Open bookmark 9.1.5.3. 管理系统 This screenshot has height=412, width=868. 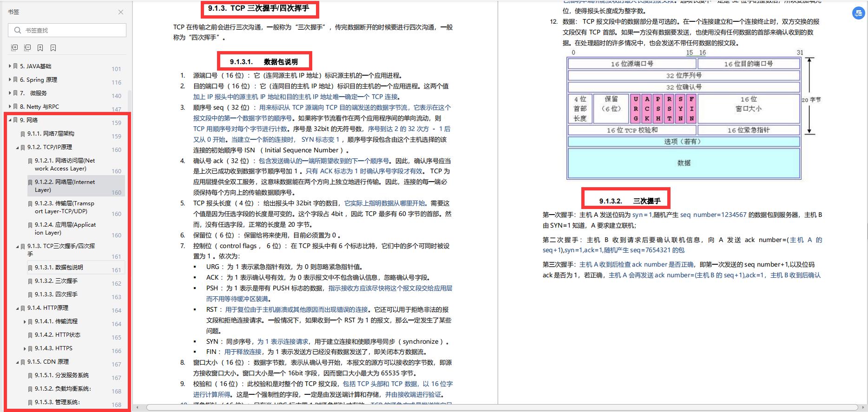pos(58,402)
